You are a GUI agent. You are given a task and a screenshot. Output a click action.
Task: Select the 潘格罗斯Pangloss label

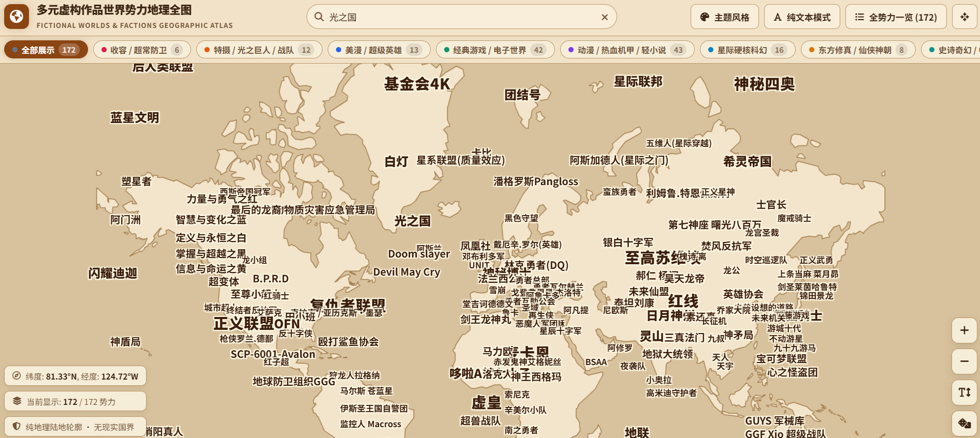(x=536, y=182)
